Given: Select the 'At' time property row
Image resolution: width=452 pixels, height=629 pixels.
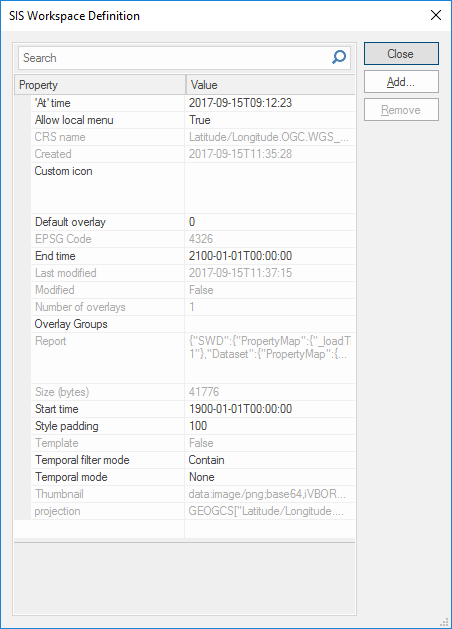Looking at the screenshot, I should point(193,103).
